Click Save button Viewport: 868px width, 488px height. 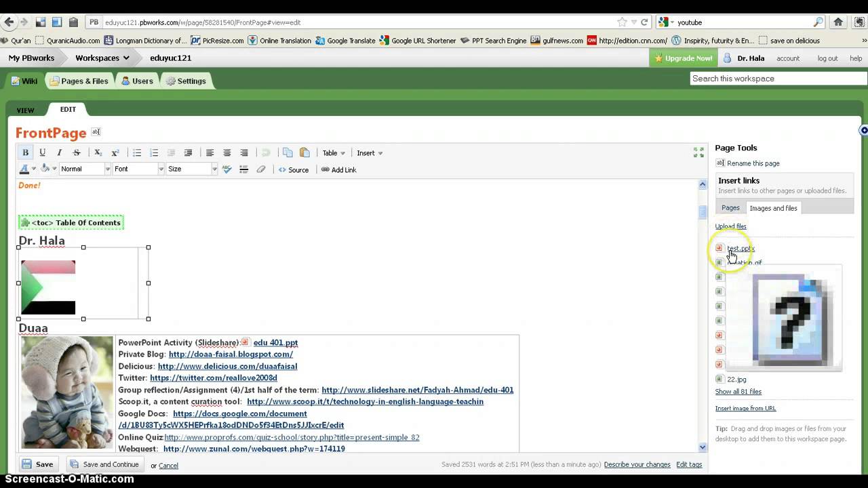pyautogui.click(x=37, y=464)
